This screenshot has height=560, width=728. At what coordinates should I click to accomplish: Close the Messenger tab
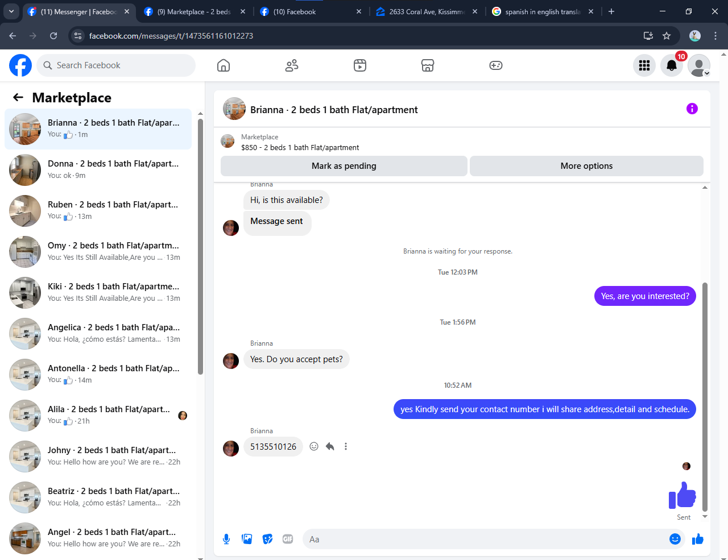127,11
